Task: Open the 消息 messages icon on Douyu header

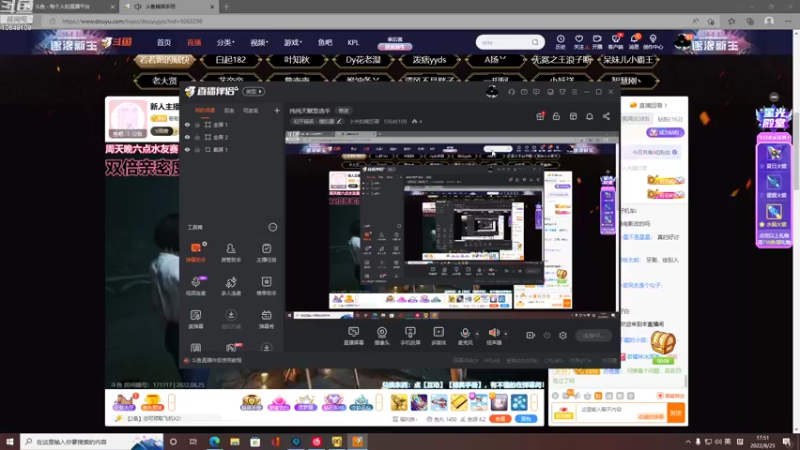Action: (634, 42)
